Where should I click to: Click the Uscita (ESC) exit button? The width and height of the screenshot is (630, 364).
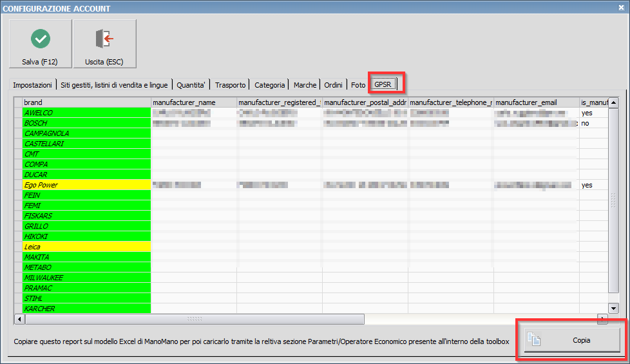104,44
